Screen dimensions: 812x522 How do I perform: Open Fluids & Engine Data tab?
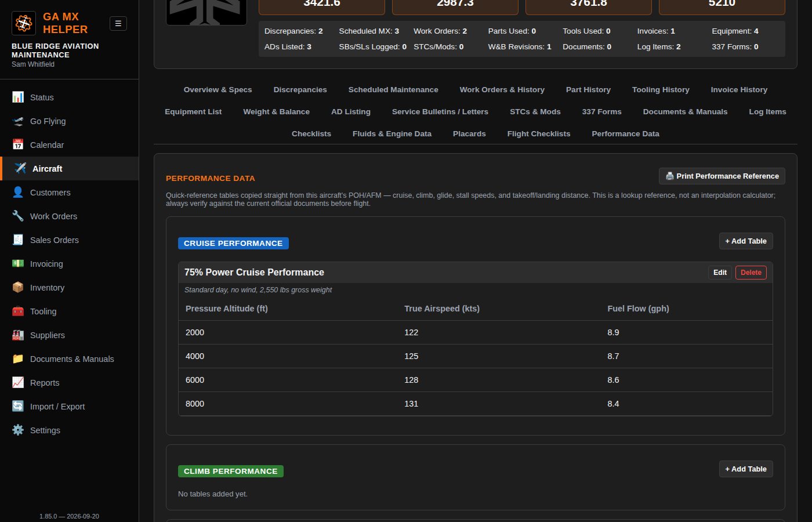392,133
